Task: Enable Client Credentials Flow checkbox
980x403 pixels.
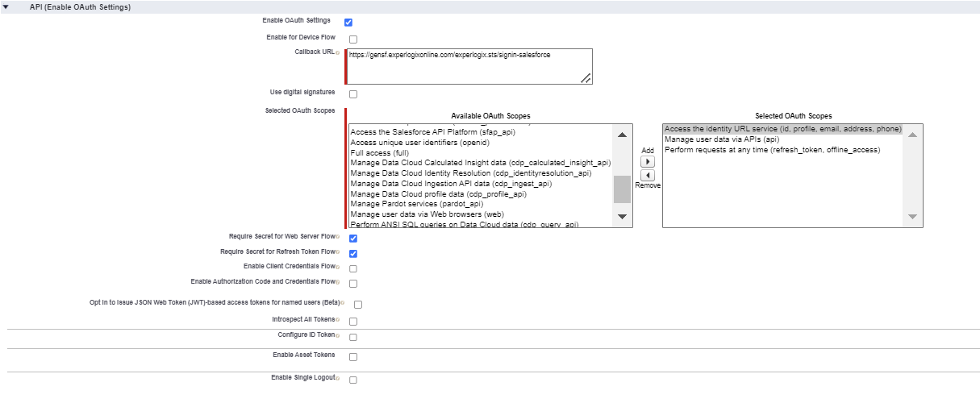Action: [x=353, y=268]
